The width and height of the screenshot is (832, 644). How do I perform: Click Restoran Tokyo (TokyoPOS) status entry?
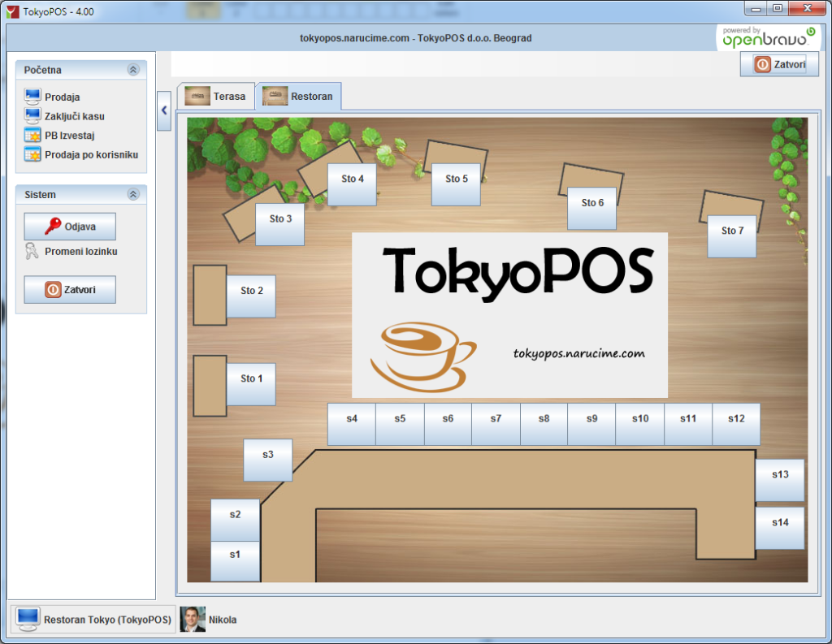click(x=94, y=620)
